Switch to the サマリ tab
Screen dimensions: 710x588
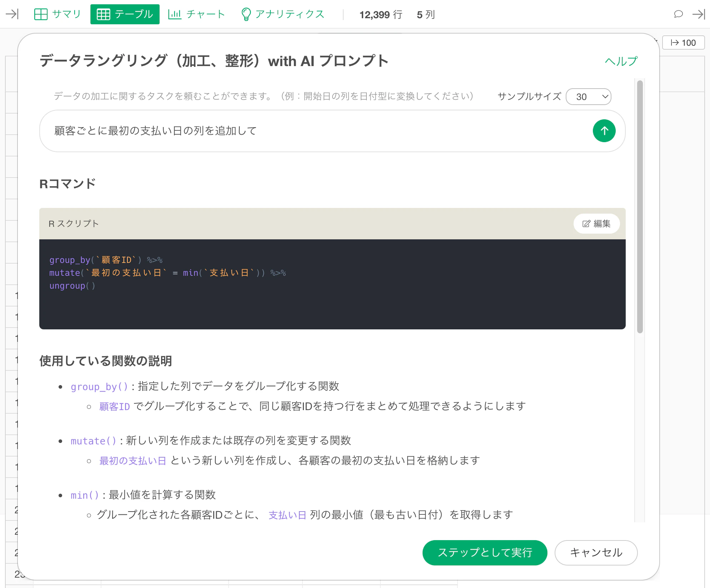tap(58, 14)
